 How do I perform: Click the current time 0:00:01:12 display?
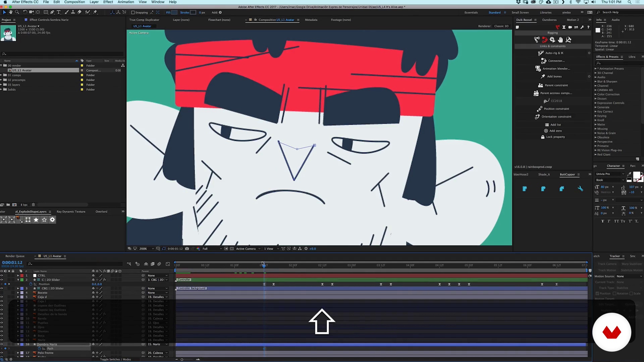[12, 262]
